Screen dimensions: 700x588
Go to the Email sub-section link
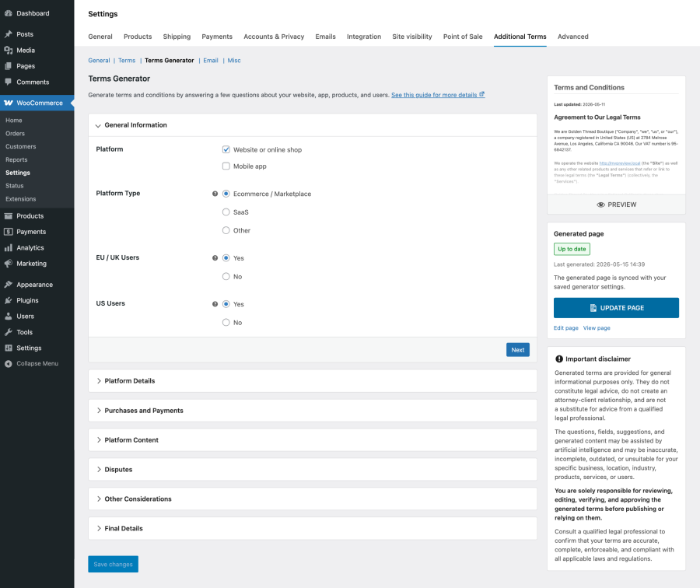pos(211,60)
